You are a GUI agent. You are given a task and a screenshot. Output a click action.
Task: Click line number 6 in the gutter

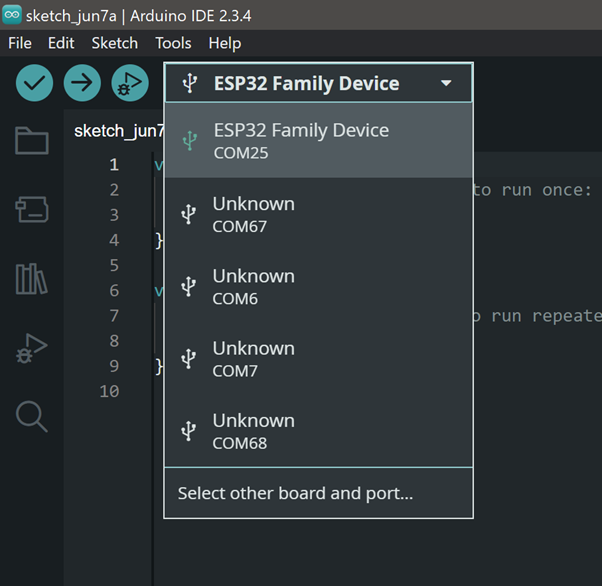tap(114, 290)
